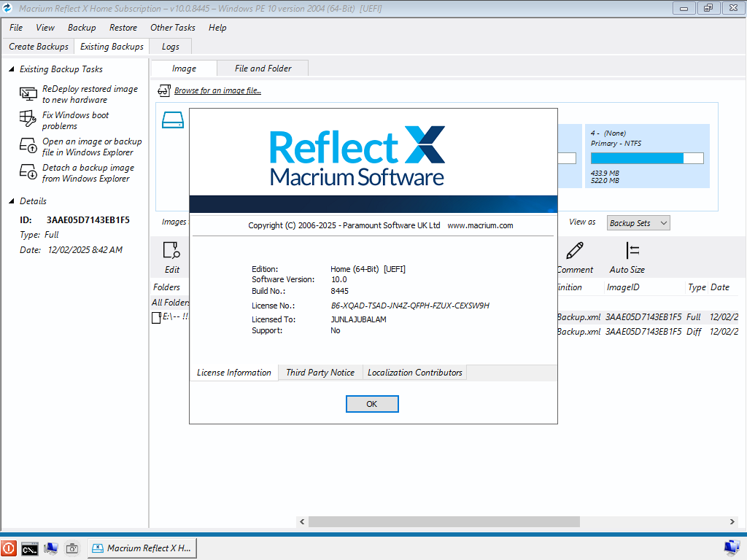The image size is (747, 560).
Task: Click the JUNLAJUBALAM licensed-to name
Action: 358,319
